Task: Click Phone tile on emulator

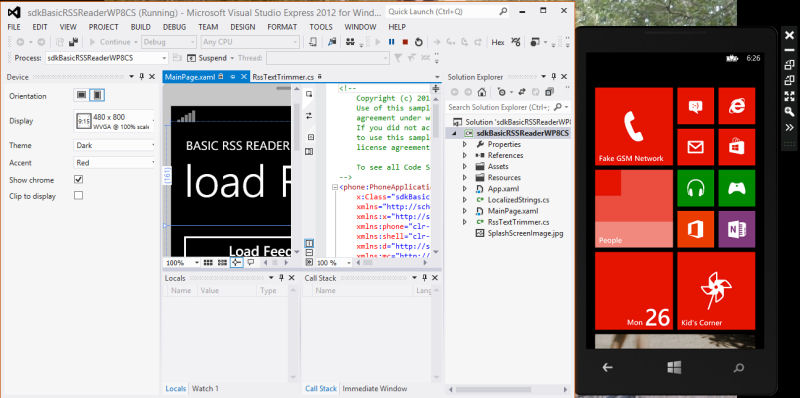Action: (x=634, y=127)
